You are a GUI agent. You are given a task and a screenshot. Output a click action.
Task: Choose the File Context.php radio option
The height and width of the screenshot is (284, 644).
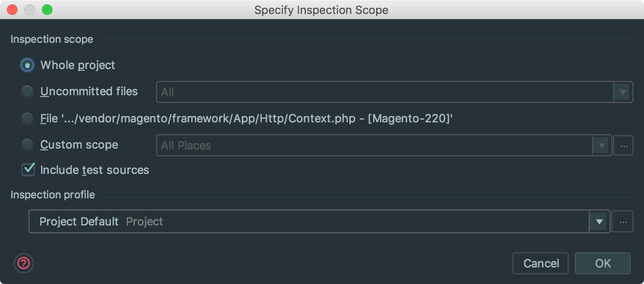pos(28,118)
